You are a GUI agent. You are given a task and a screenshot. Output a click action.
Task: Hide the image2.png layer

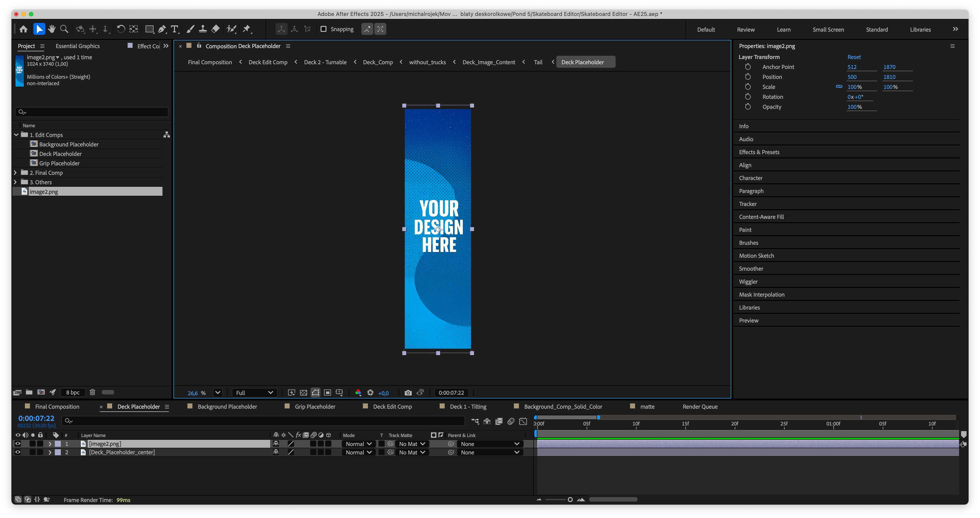(18, 444)
